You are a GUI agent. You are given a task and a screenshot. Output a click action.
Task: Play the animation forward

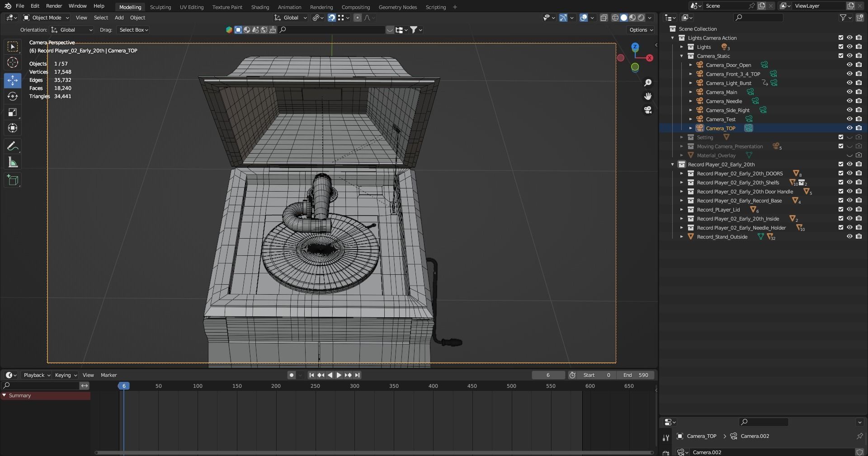coord(339,375)
